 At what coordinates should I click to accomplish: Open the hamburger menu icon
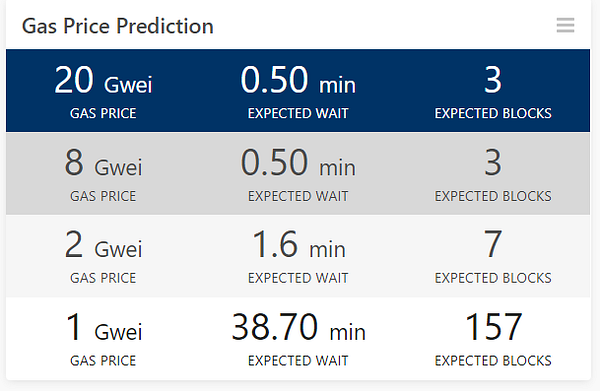565,25
